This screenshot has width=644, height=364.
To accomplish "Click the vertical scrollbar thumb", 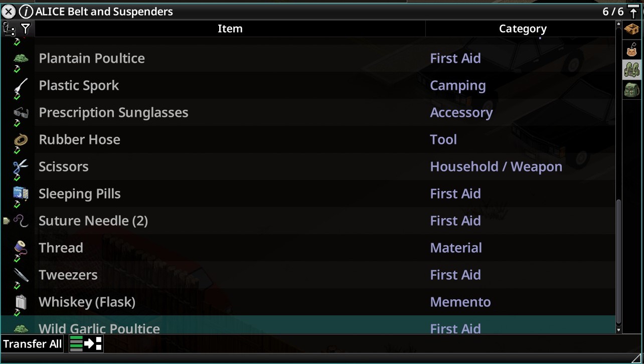I will click(x=618, y=261).
